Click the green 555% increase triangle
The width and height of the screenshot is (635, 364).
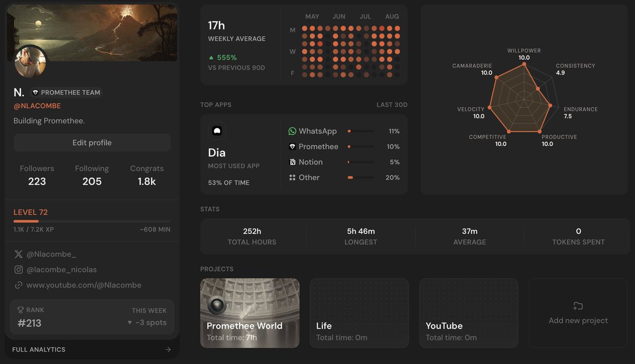211,58
